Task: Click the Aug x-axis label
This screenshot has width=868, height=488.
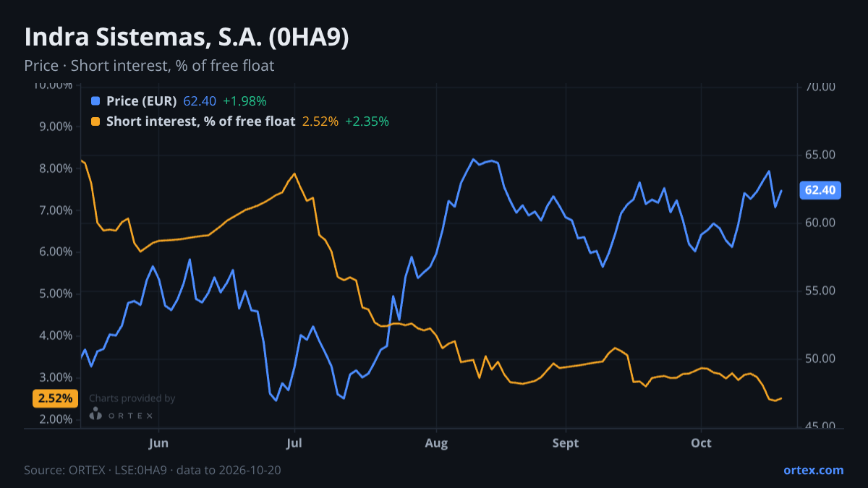Action: click(x=436, y=442)
